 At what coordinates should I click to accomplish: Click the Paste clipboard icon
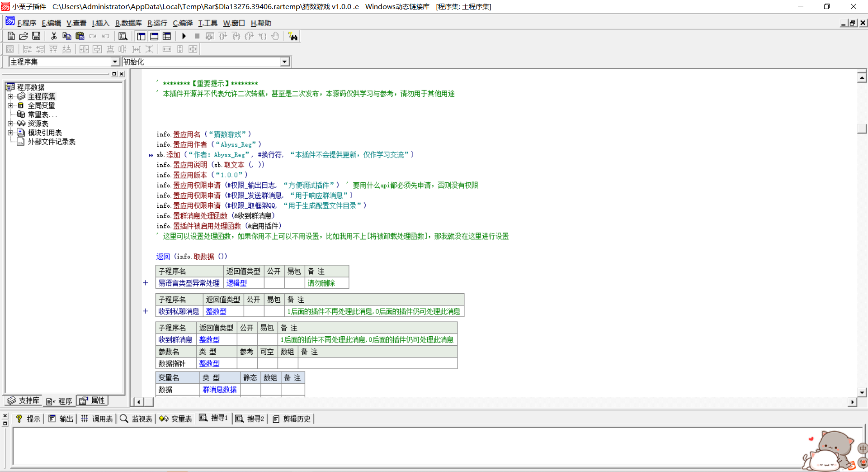(x=80, y=36)
